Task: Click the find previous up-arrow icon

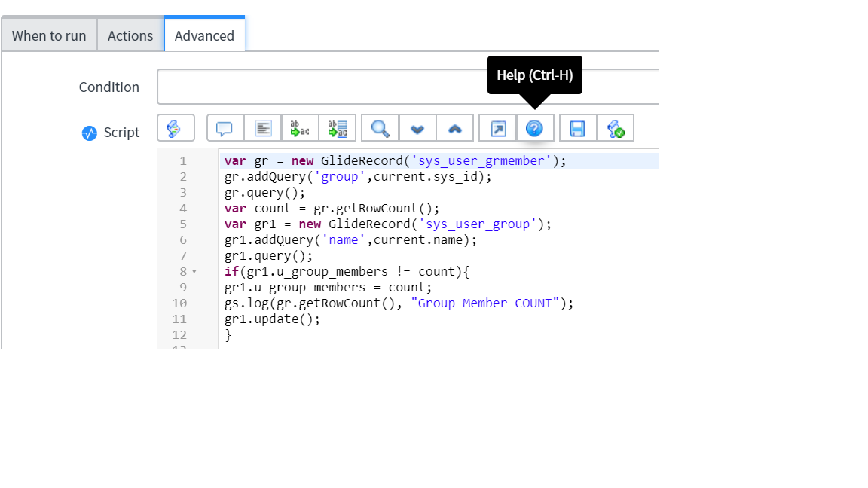Action: [454, 128]
